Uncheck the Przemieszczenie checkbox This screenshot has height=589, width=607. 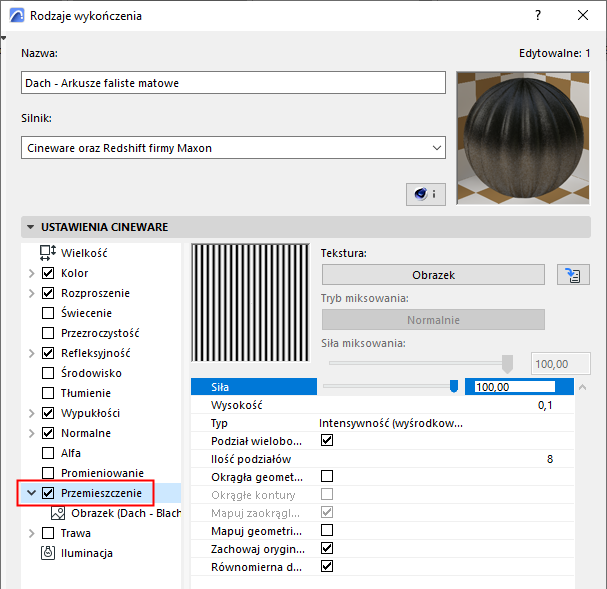point(48,493)
